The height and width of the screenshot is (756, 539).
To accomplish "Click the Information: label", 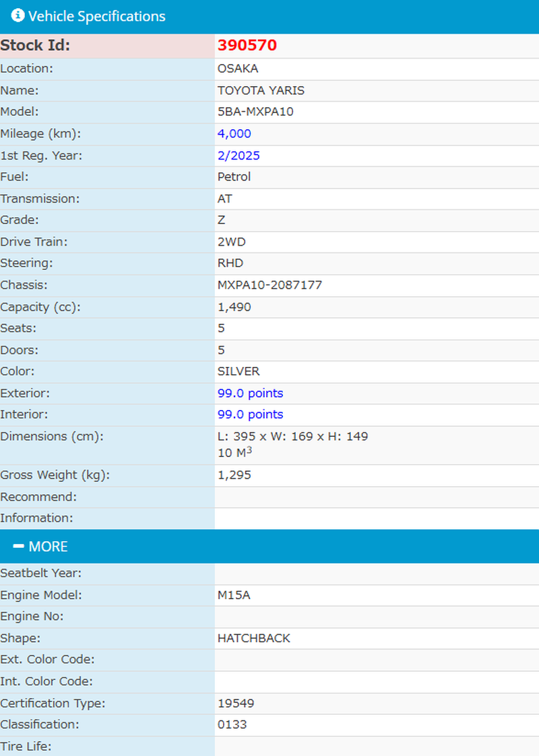I will click(36, 518).
